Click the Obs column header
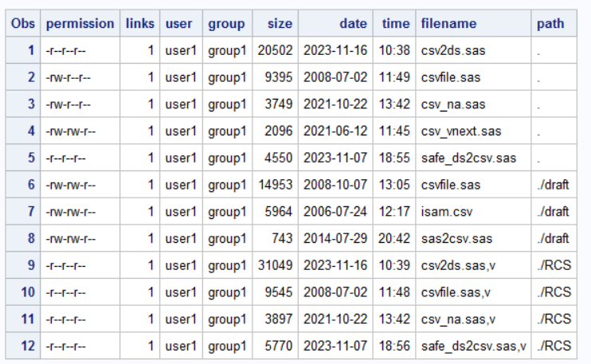Image resolution: width=591 pixels, height=364 pixels. click(x=22, y=24)
